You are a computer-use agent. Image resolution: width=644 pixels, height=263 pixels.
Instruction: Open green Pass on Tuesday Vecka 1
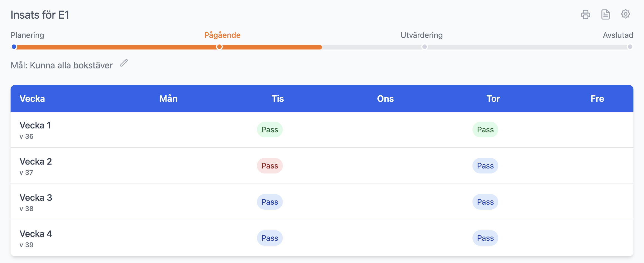269,130
